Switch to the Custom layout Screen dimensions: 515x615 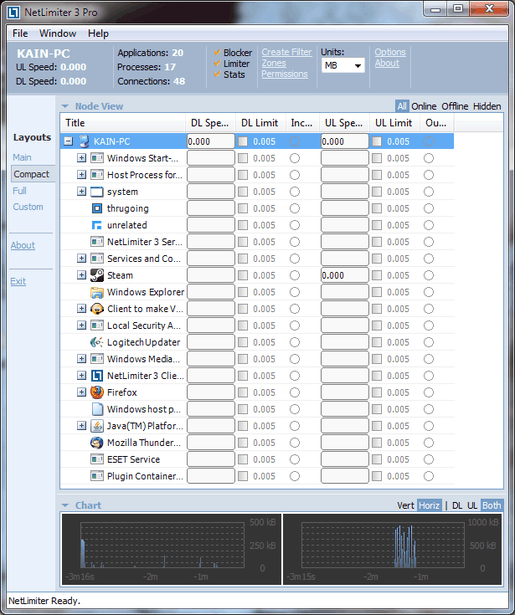(x=28, y=207)
